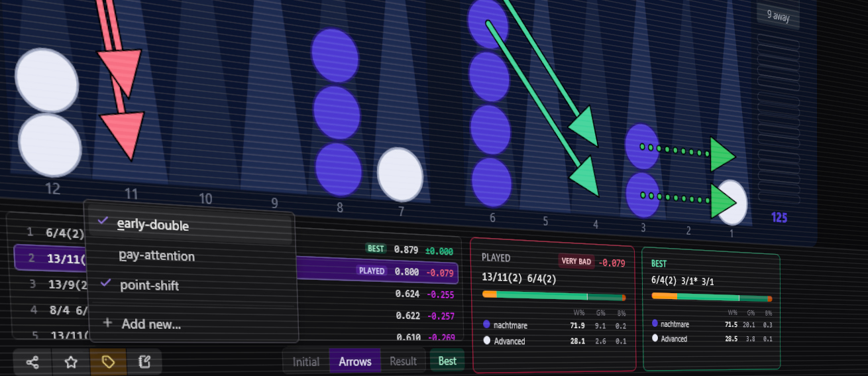Open the notes edit icon

tap(144, 362)
